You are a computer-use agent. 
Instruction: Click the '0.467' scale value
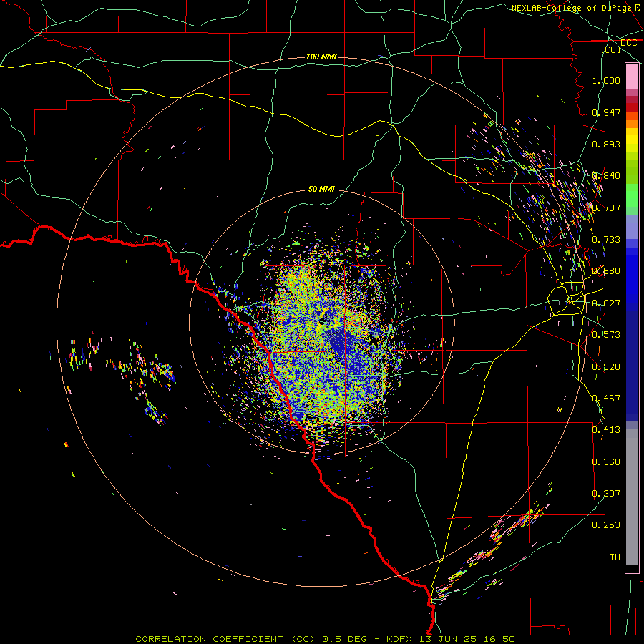[606, 399]
